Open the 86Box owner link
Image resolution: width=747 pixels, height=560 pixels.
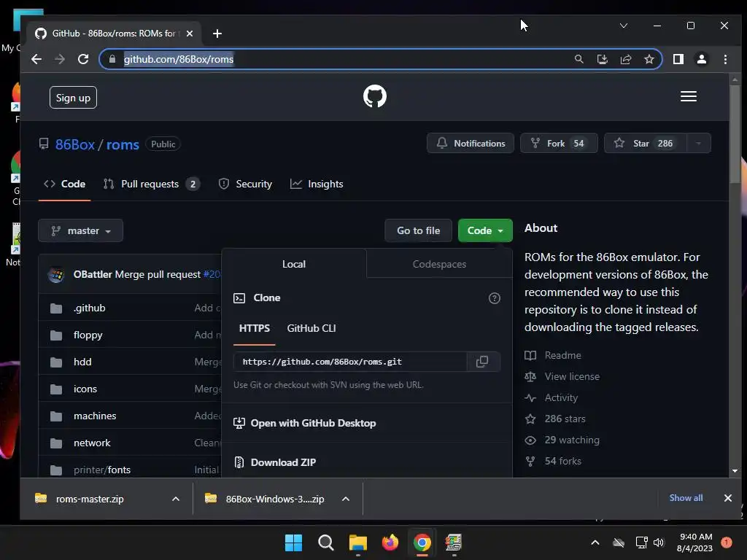coord(75,145)
